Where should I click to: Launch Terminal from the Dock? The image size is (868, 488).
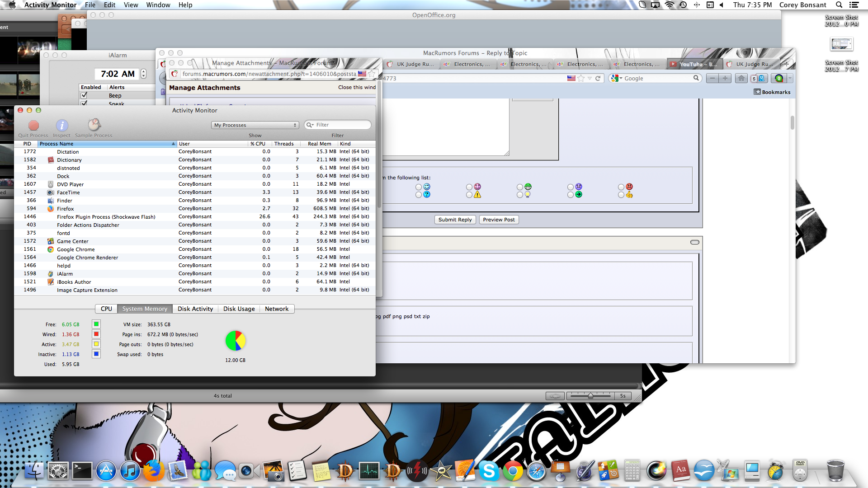pos(82,471)
